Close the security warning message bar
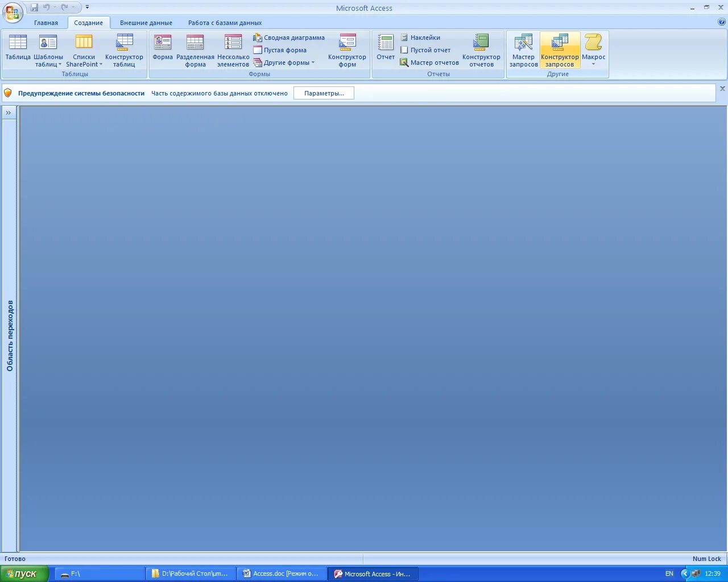Viewport: 728px width, 582px height. pos(722,89)
